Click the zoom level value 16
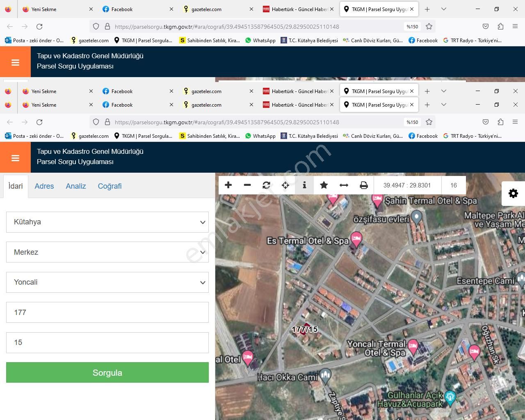Screen dimensions: 525x420 (x=454, y=185)
